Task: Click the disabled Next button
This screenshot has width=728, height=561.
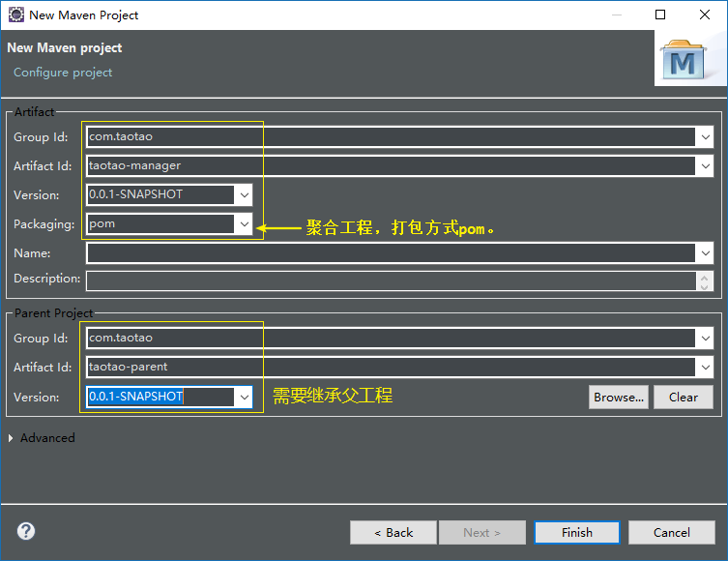Action: [x=481, y=532]
